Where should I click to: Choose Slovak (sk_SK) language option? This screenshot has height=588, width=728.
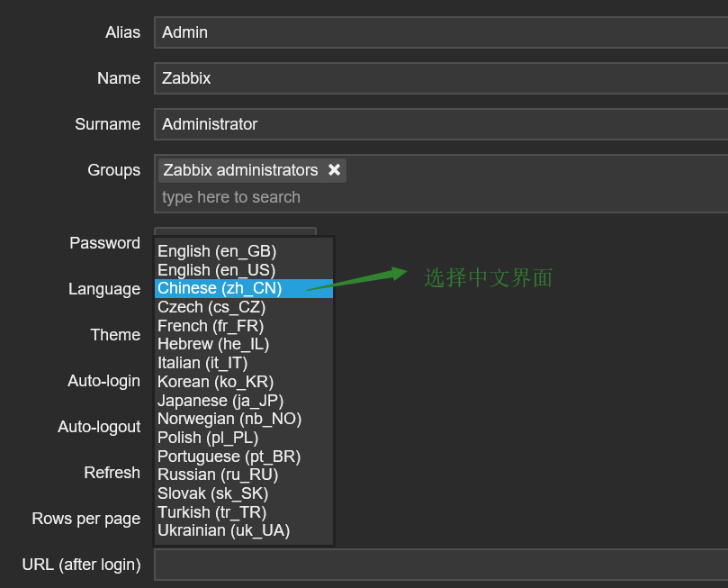click(244, 493)
